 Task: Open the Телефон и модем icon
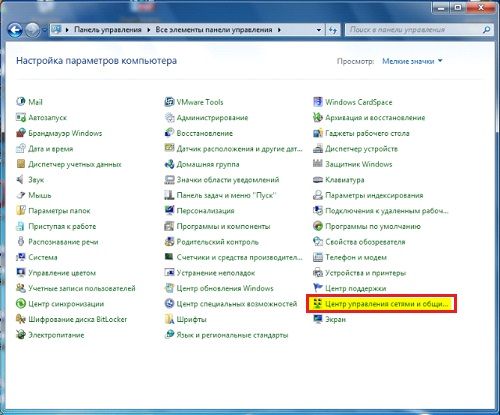(318, 257)
